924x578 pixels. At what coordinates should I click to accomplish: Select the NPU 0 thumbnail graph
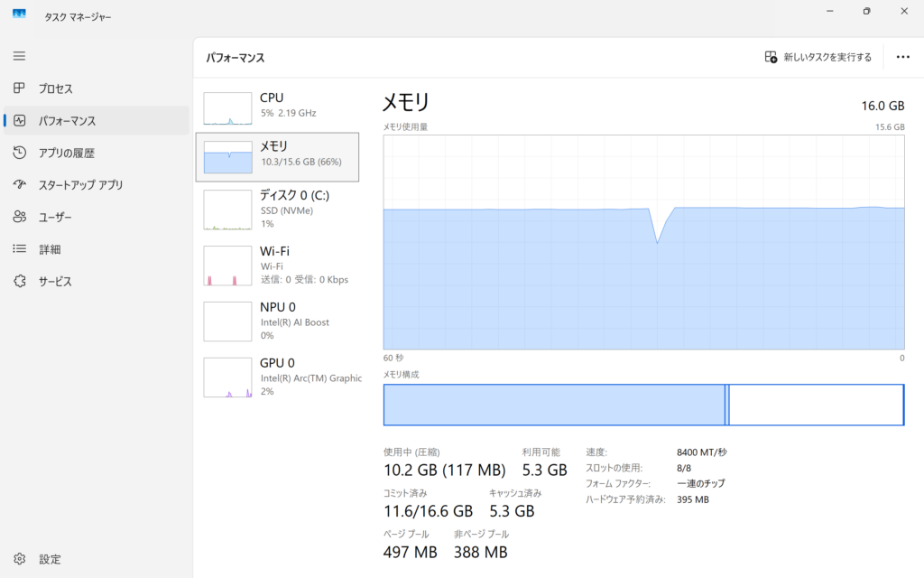point(227,322)
